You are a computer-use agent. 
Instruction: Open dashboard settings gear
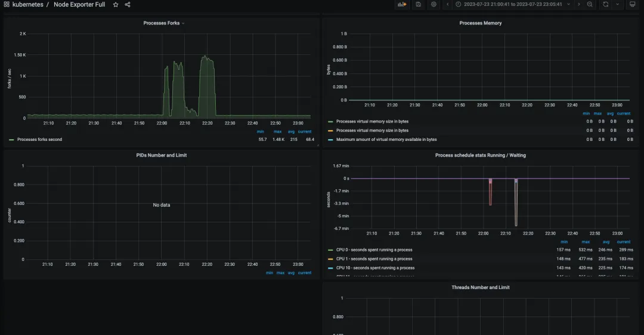pos(434,4)
